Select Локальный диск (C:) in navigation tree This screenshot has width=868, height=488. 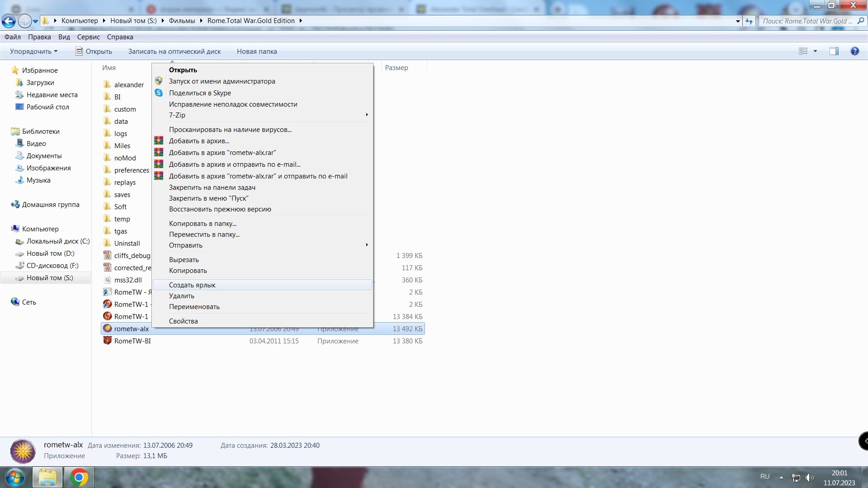(x=52, y=241)
